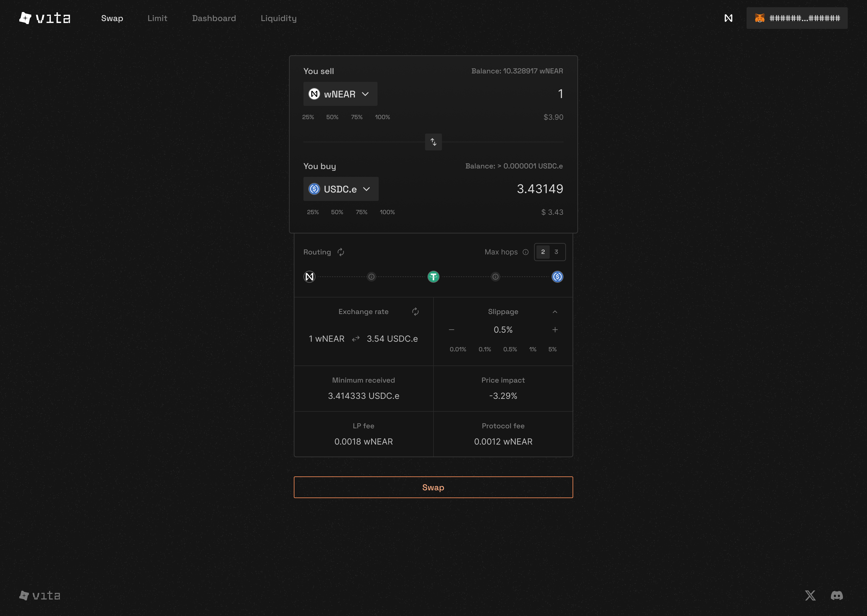Viewport: 867px width, 616px height.
Task: Click the NEAR network icon in the header
Action: coord(729,18)
